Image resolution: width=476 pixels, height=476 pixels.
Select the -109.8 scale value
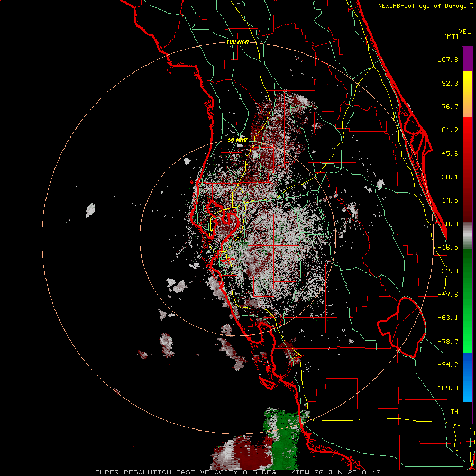pyautogui.click(x=446, y=388)
